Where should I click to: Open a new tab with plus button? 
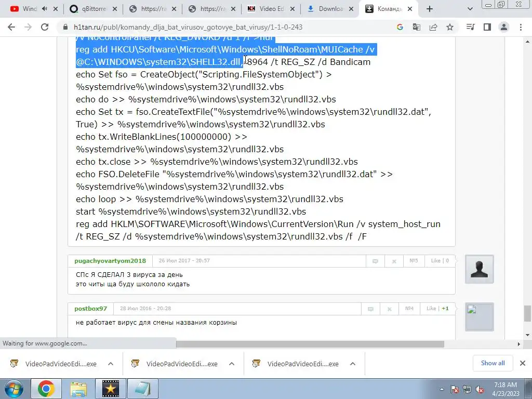click(430, 9)
